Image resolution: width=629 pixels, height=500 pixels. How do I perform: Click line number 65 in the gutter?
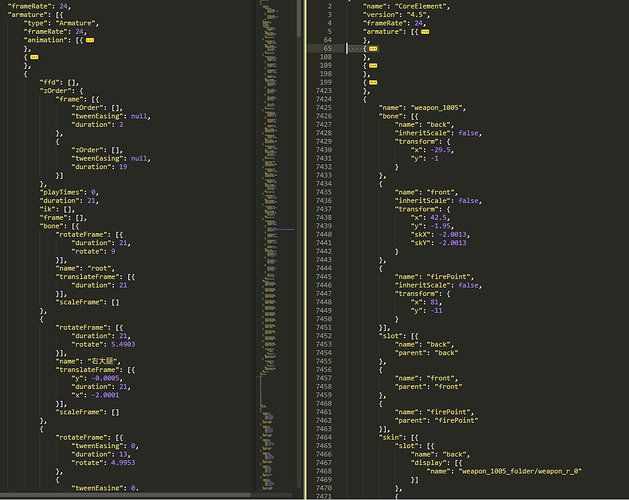[328, 49]
